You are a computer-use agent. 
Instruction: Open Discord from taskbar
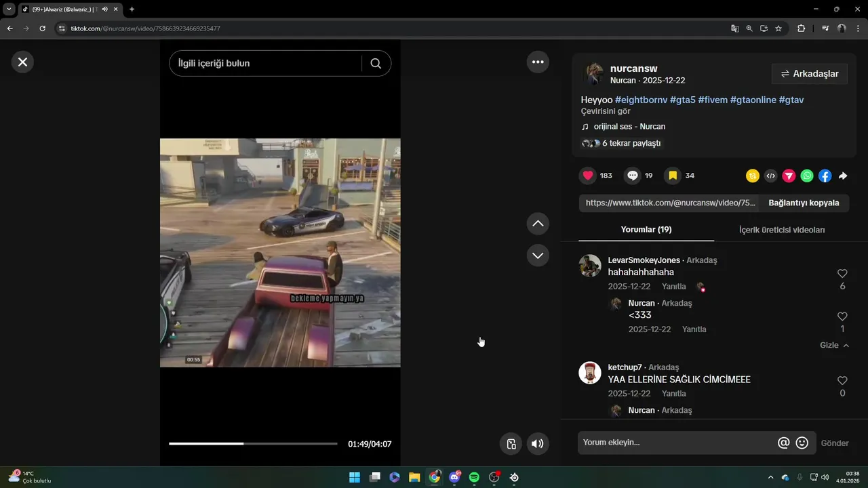(x=454, y=477)
